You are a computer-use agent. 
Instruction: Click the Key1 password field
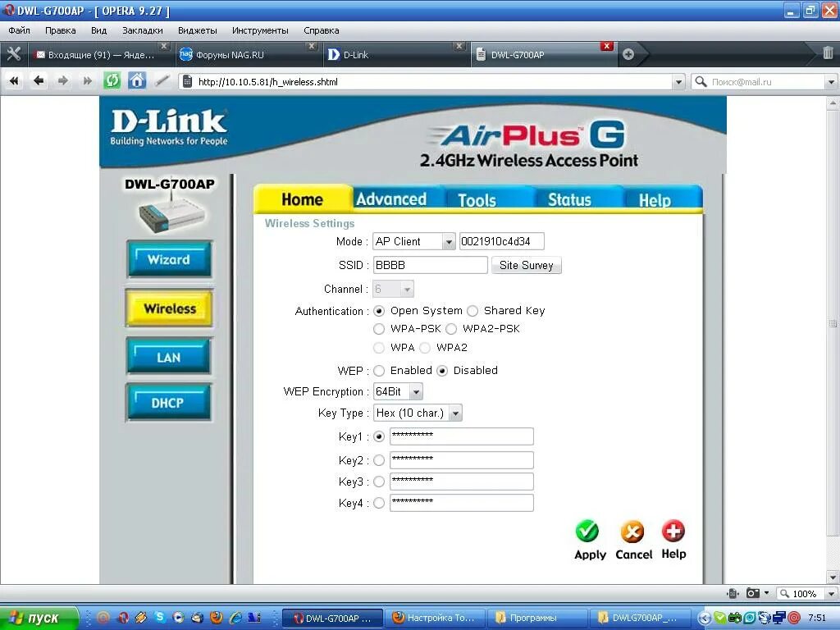click(461, 436)
